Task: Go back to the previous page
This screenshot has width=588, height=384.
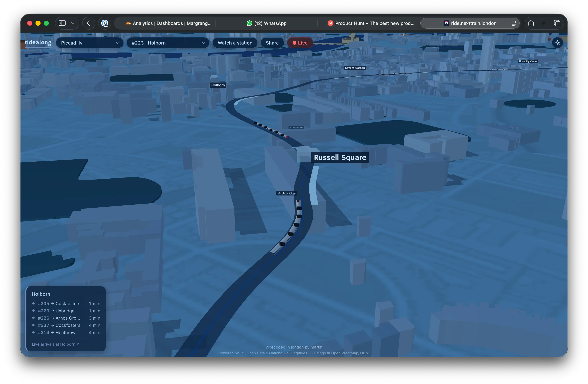Action: coord(89,23)
